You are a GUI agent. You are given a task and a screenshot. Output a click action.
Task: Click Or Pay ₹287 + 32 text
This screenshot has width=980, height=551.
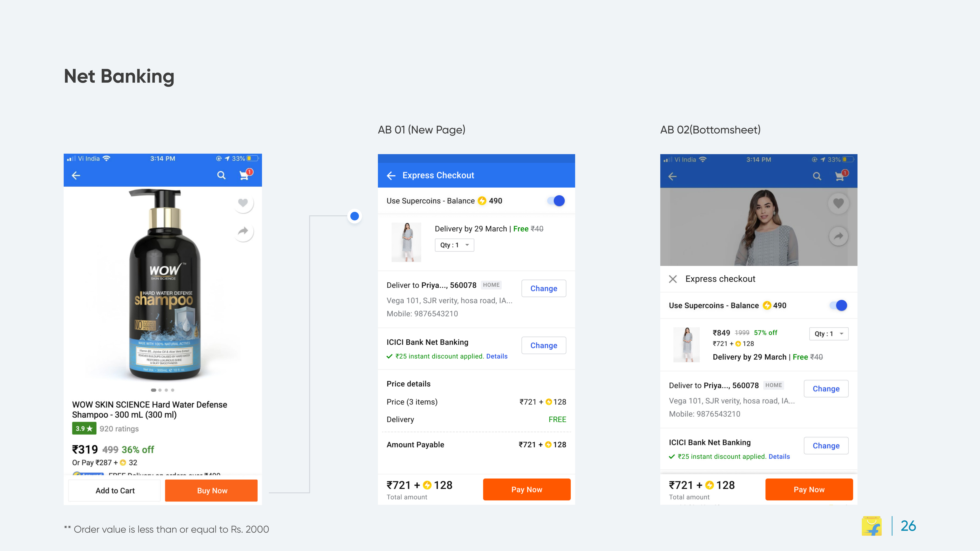click(x=105, y=463)
